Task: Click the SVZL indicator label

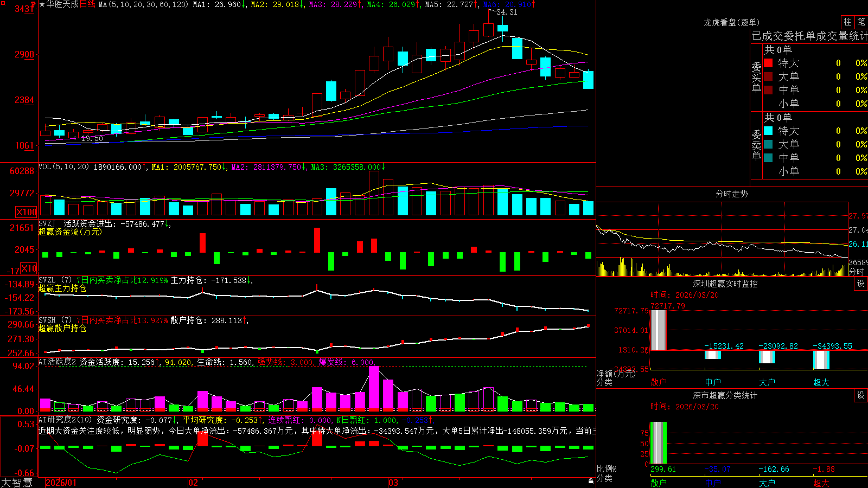Action: click(47, 280)
